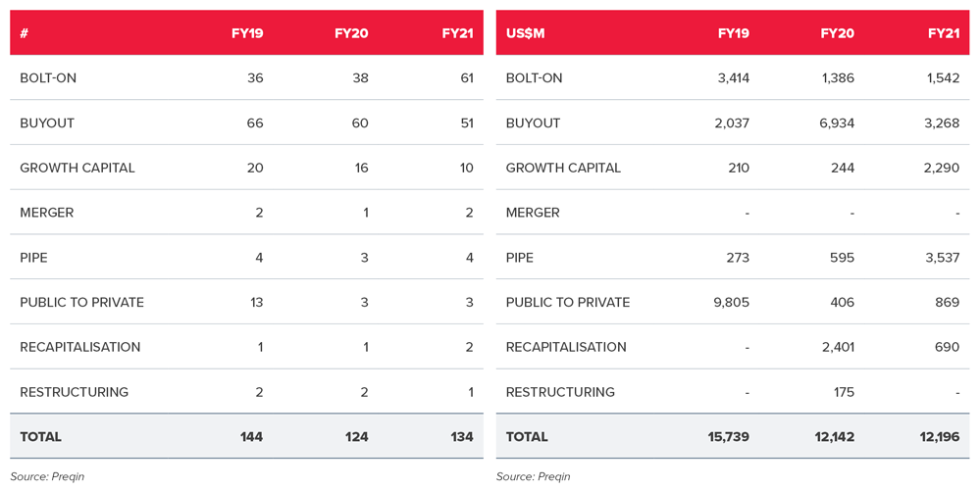Select BOLT-ON row label in the # table
This screenshot has height=490, width=980.
click(x=48, y=78)
